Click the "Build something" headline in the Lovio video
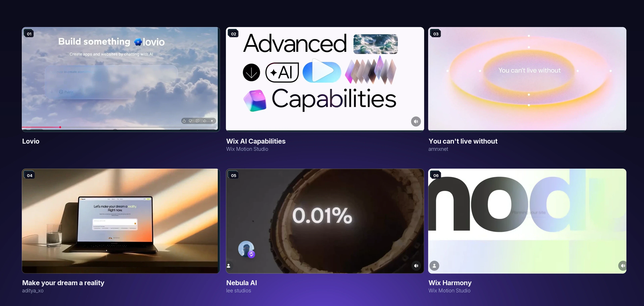Image resolution: width=644 pixels, height=306 pixels. (x=94, y=42)
